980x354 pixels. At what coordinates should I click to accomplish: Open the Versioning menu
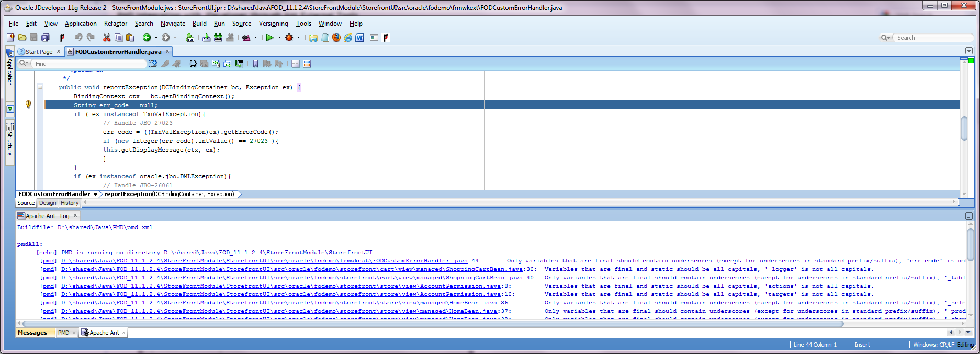[x=273, y=24]
